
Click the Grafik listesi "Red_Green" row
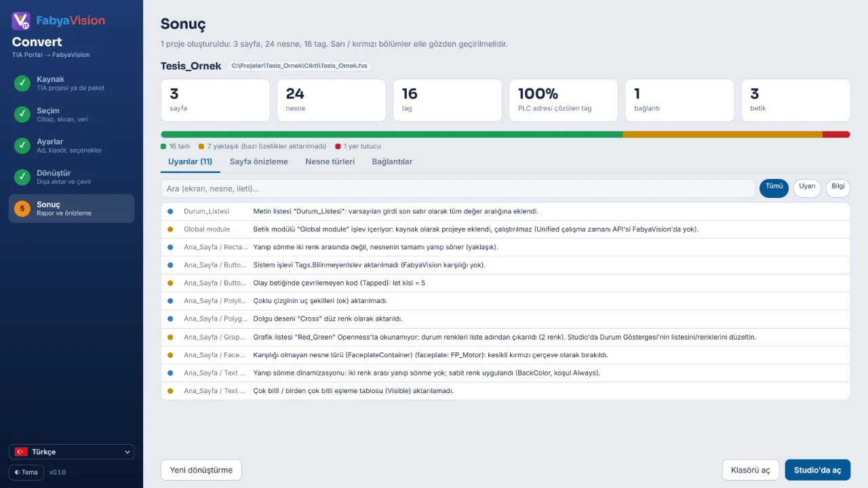coord(505,337)
